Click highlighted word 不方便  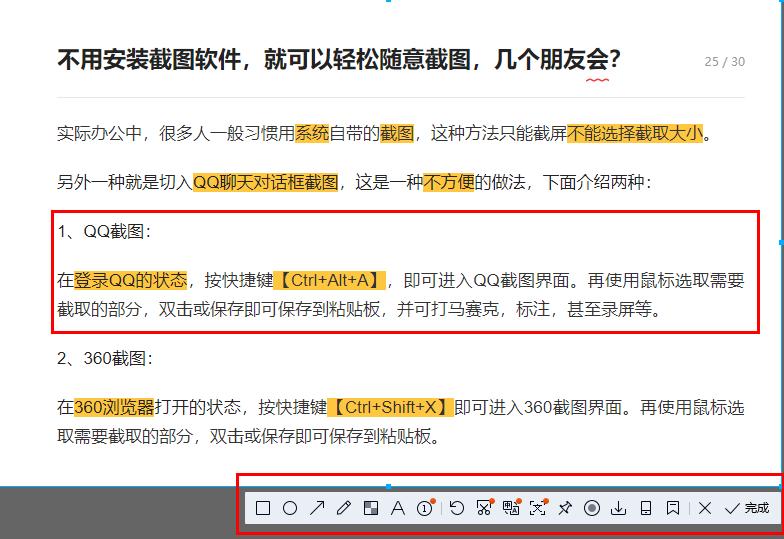tap(448, 182)
